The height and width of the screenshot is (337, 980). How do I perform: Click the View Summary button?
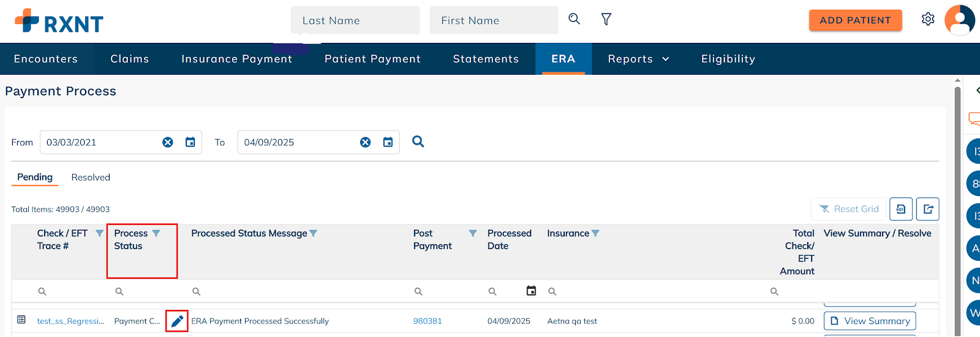tap(870, 321)
